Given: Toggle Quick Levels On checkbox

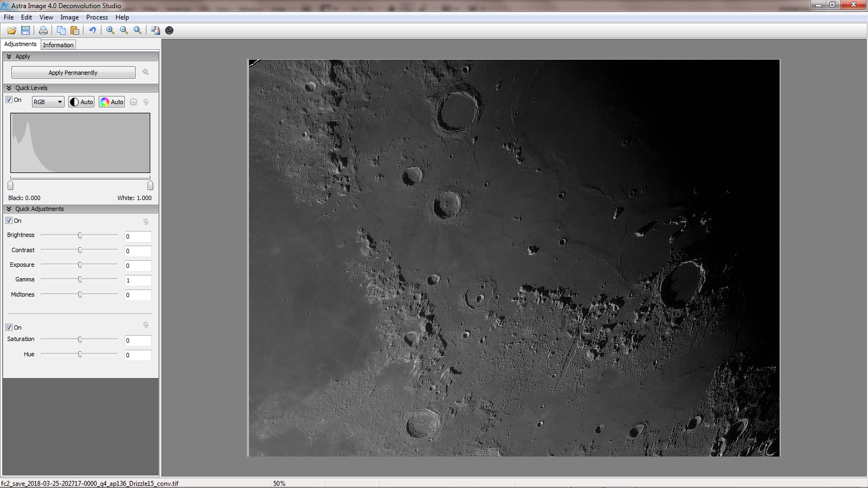Looking at the screenshot, I should point(9,100).
